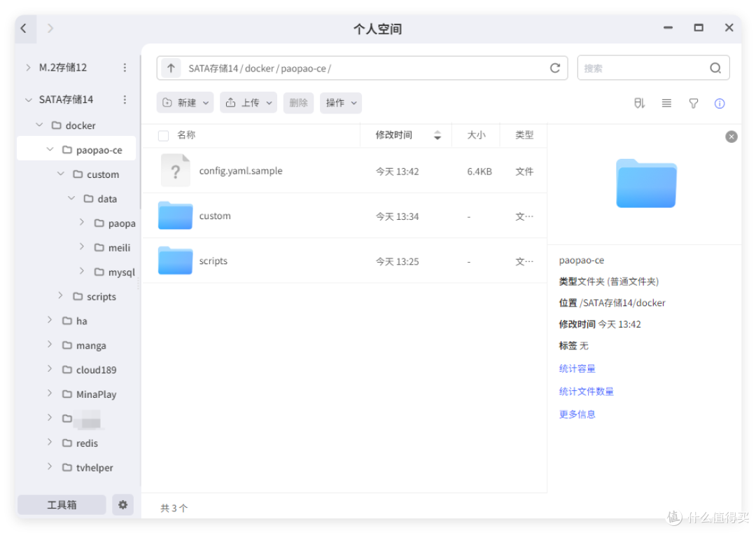The image size is (756, 533).
Task: Click the 6.4KB size cell
Action: pyautogui.click(x=479, y=172)
